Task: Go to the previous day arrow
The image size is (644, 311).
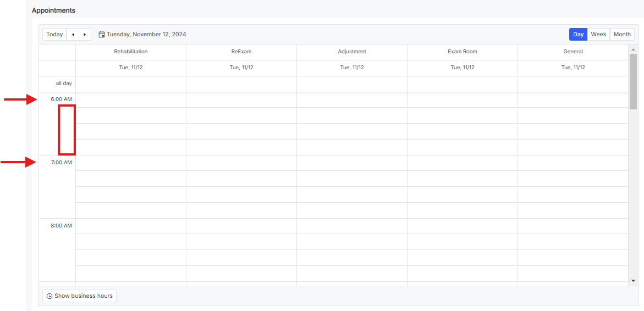Action: click(73, 35)
